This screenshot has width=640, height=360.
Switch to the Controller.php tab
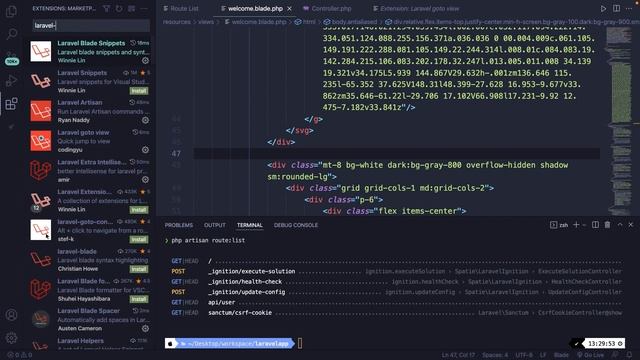[x=327, y=9]
